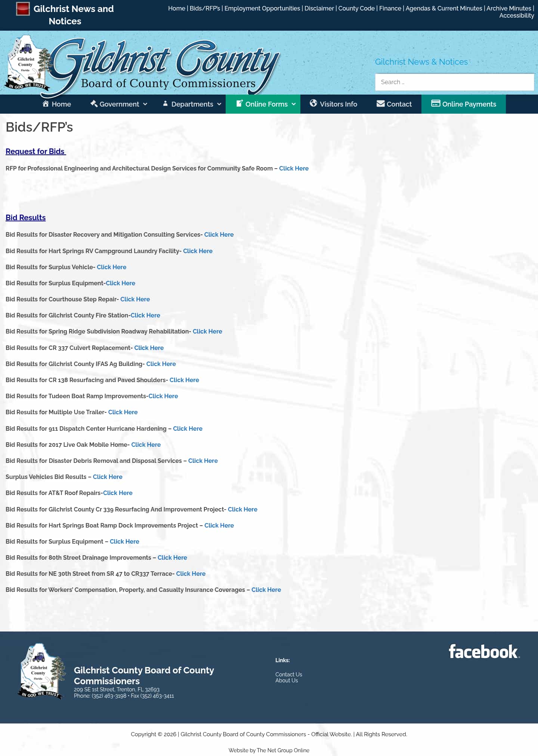Click Here for Courthouse Step Repair

point(135,299)
